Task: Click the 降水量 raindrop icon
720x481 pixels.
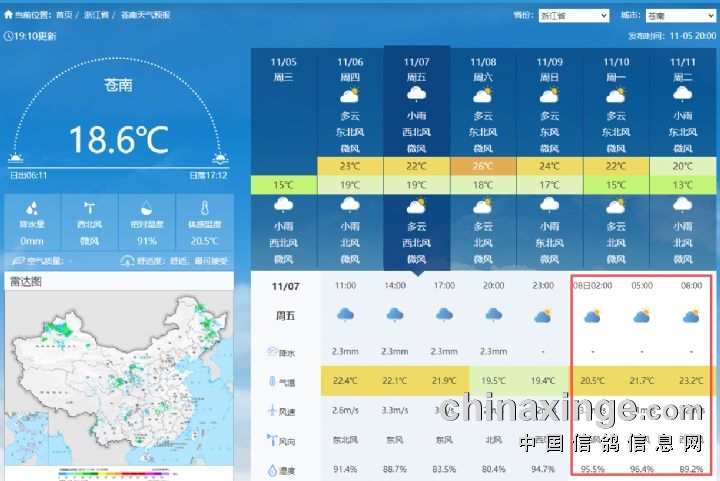Action: 32,208
